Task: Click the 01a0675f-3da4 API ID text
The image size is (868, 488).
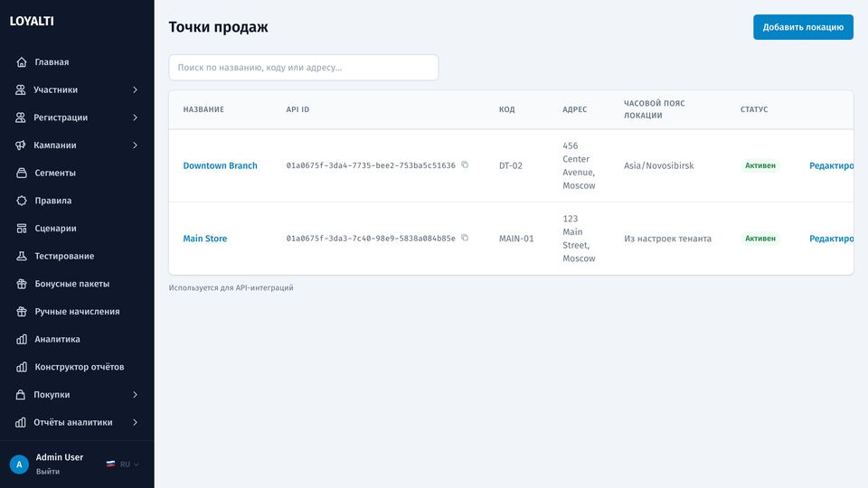Action: 371,165
